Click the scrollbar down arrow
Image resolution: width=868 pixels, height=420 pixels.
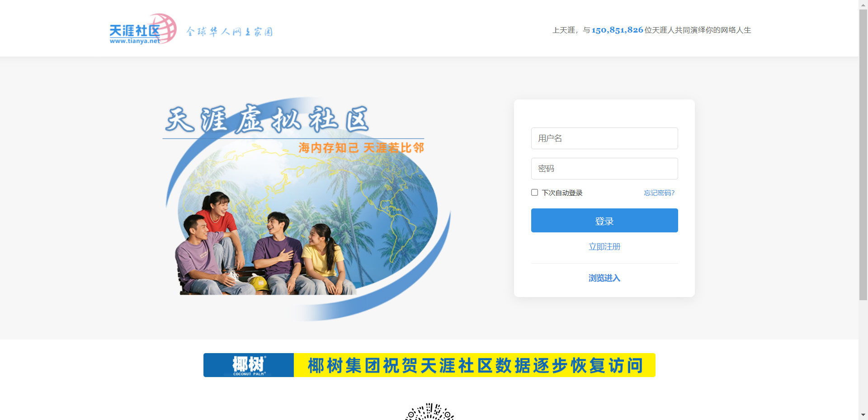pyautogui.click(x=863, y=415)
